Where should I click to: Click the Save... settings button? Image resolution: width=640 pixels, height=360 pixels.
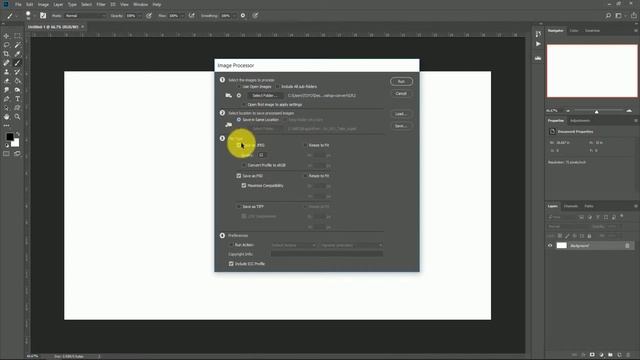click(401, 126)
